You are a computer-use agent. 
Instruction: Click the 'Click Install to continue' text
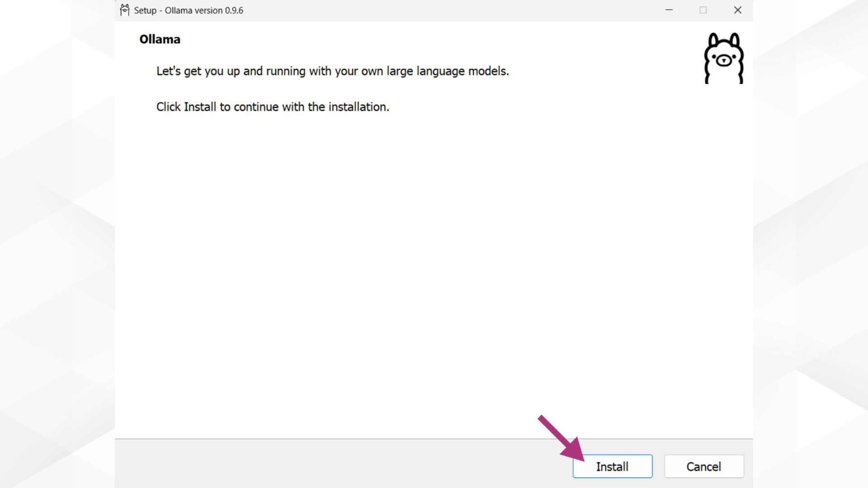click(273, 107)
